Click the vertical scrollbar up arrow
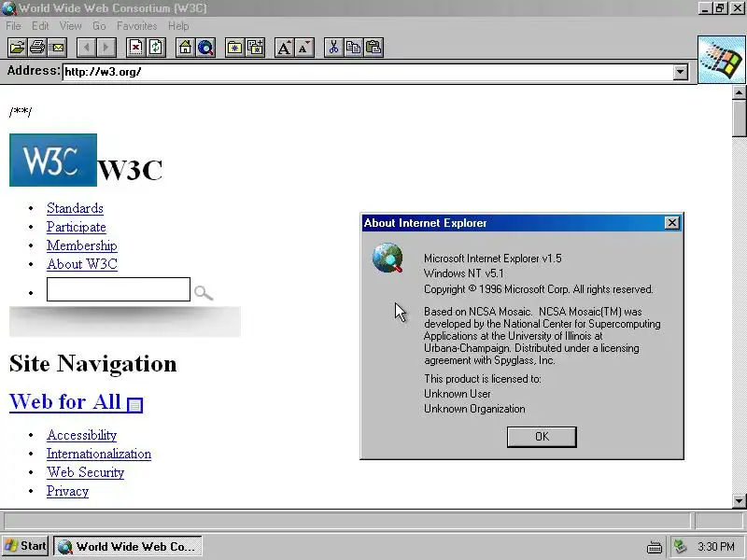 click(x=740, y=92)
